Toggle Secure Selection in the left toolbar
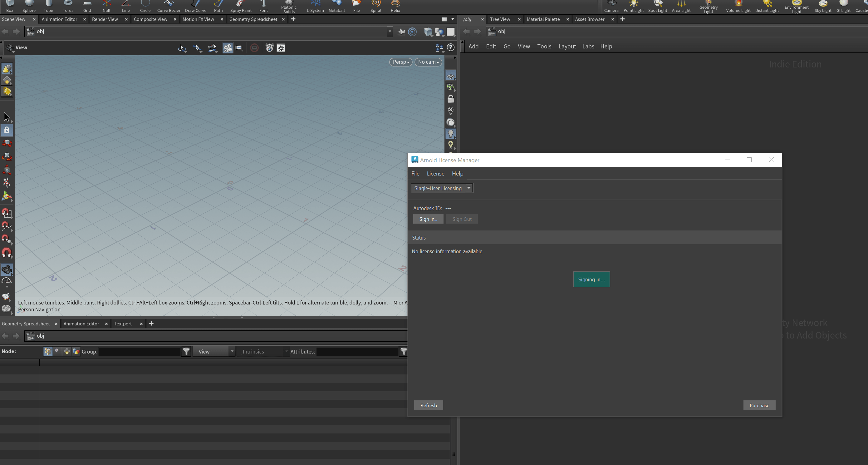868x465 pixels. click(7, 130)
